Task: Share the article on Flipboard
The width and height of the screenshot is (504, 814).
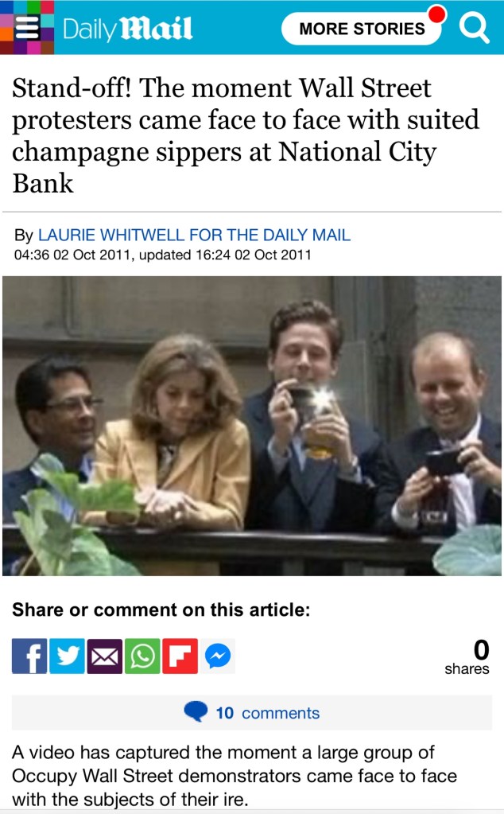Action: click(x=180, y=656)
